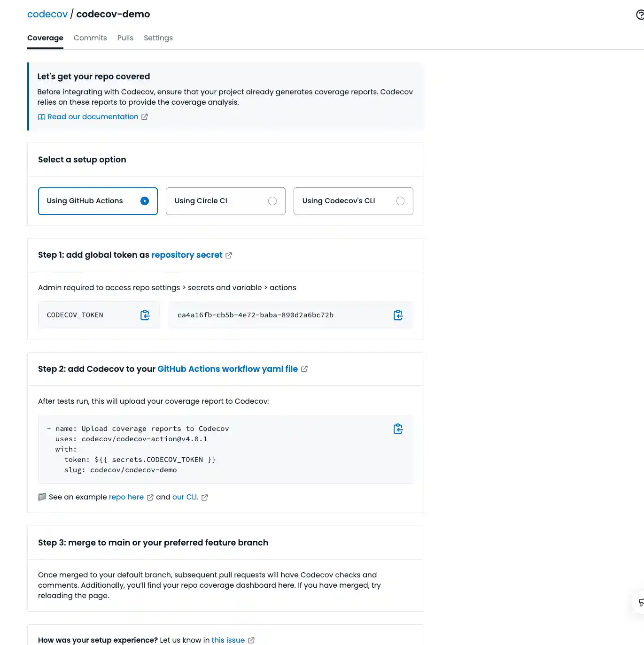The width and height of the screenshot is (644, 645).
Task: Click the external-link icon next to repo here
Action: pos(150,497)
